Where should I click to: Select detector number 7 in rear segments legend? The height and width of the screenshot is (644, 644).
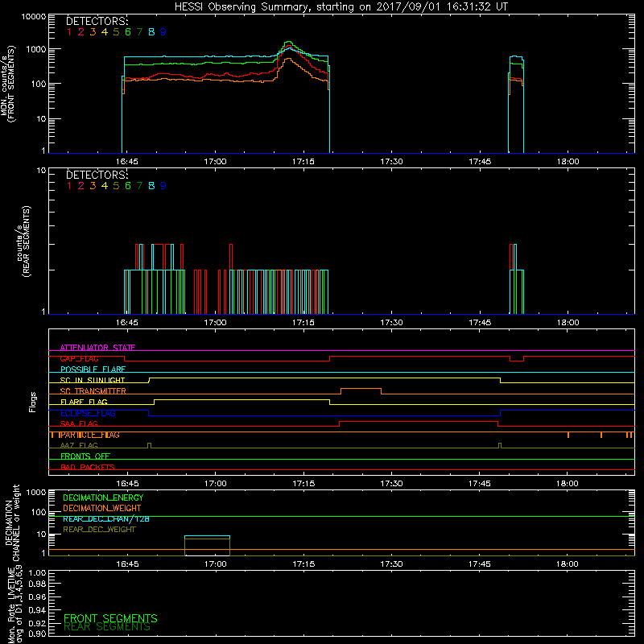(139, 186)
